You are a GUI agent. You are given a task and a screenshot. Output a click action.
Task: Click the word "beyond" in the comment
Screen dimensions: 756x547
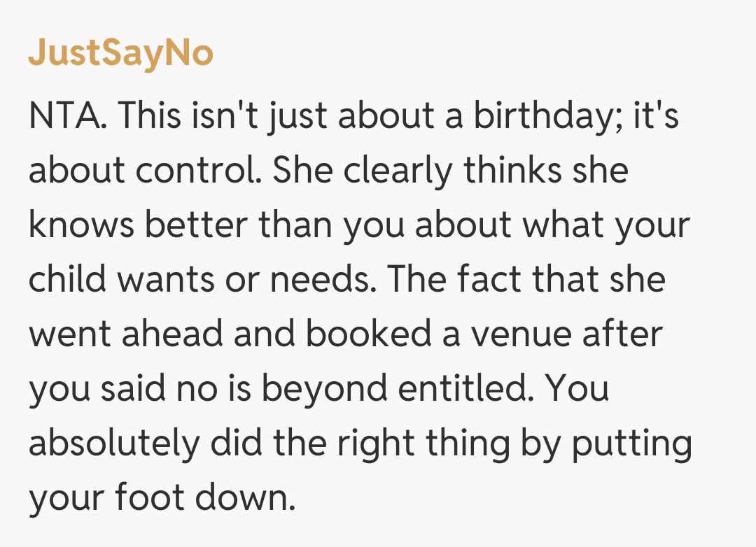[x=324, y=388]
